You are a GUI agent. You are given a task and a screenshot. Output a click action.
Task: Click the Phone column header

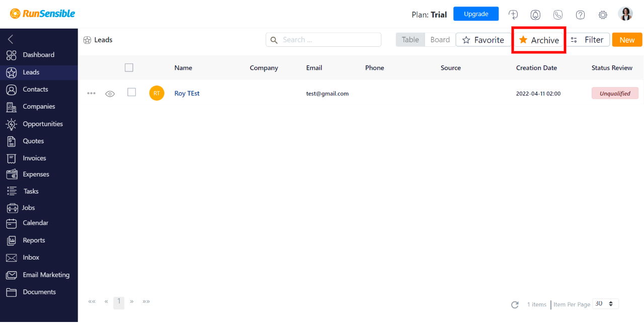click(374, 68)
